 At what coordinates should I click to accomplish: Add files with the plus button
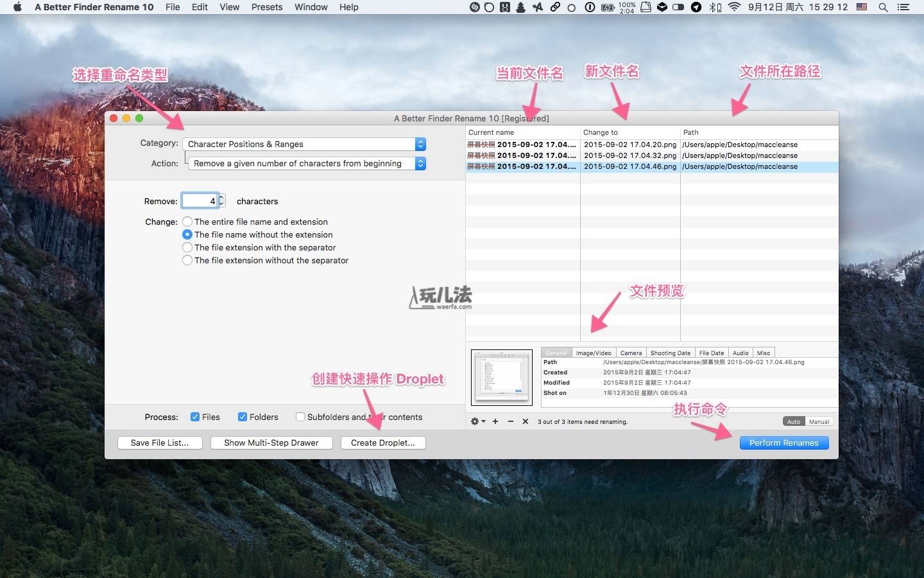coord(495,421)
